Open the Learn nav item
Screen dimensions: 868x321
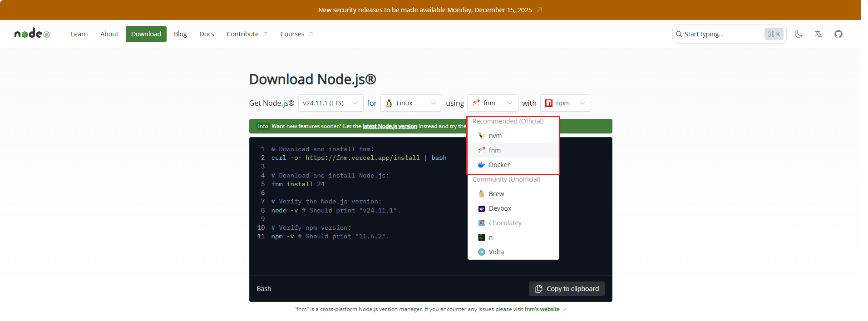pos(79,34)
